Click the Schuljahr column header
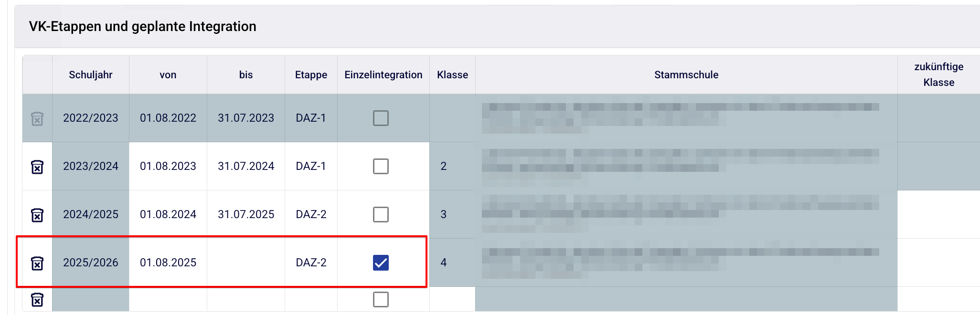 90,74
